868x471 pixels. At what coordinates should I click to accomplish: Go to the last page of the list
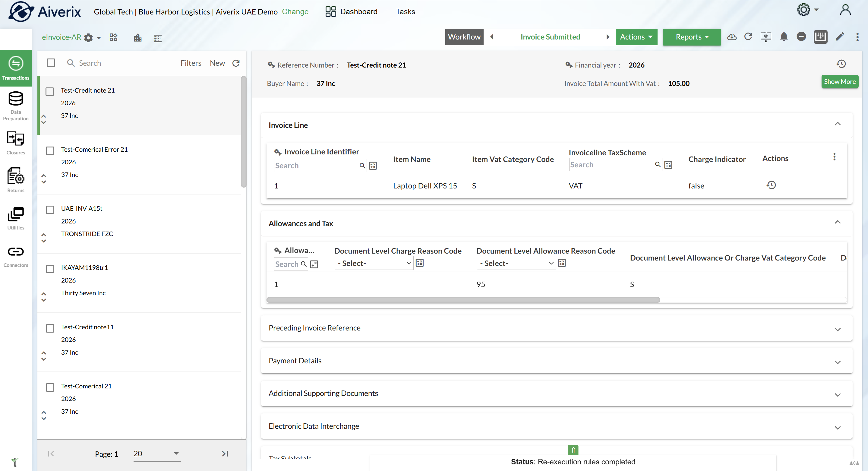225,454
